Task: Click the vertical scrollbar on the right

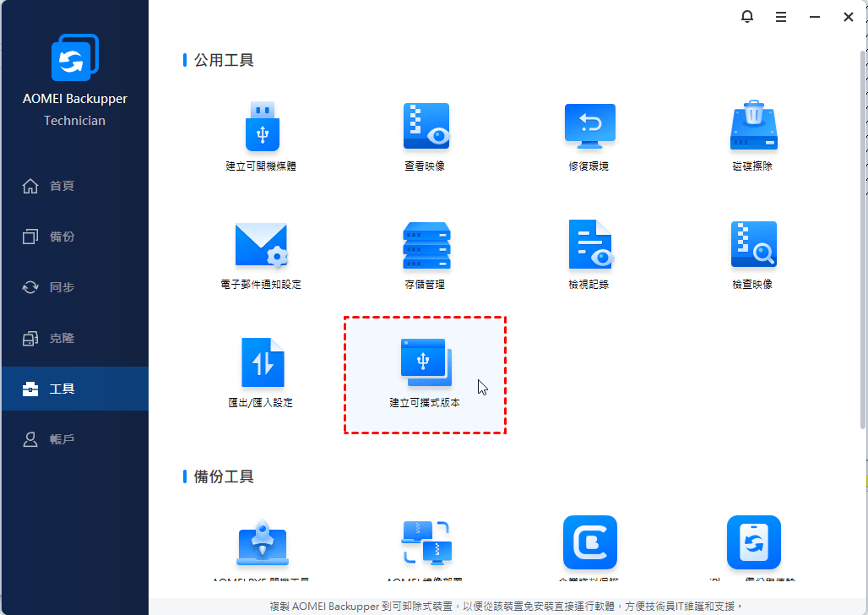Action: coord(862,238)
